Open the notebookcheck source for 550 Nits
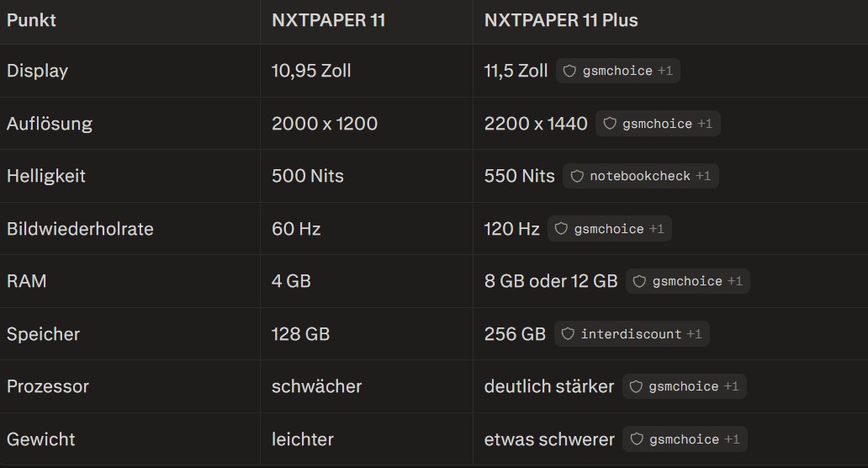Screen dimensions: 868x468 640,176
